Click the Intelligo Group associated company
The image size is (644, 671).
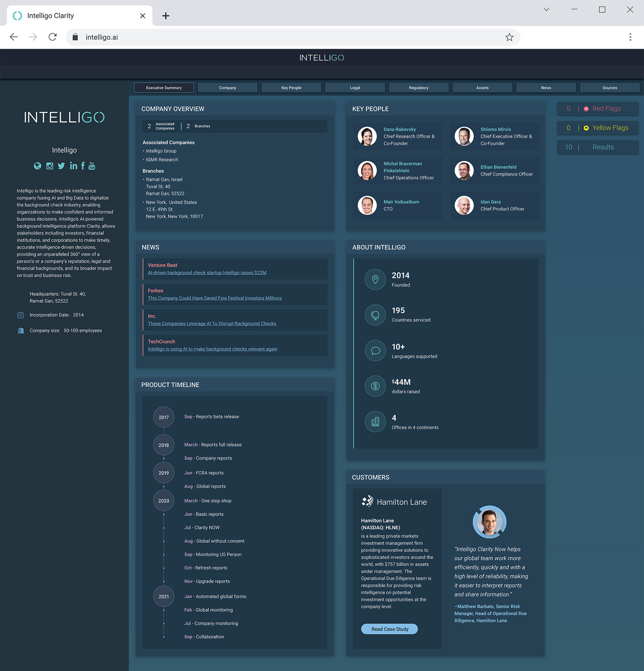tap(161, 151)
